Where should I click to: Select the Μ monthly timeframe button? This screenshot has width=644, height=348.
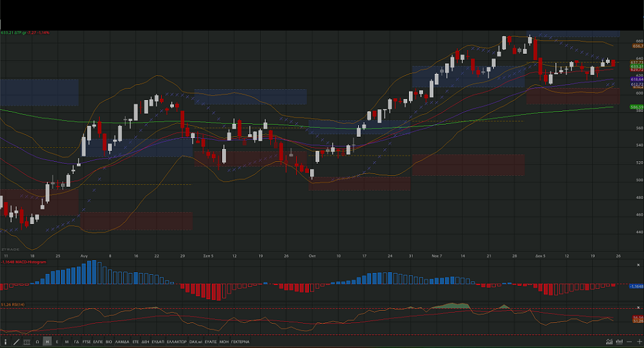(67, 342)
